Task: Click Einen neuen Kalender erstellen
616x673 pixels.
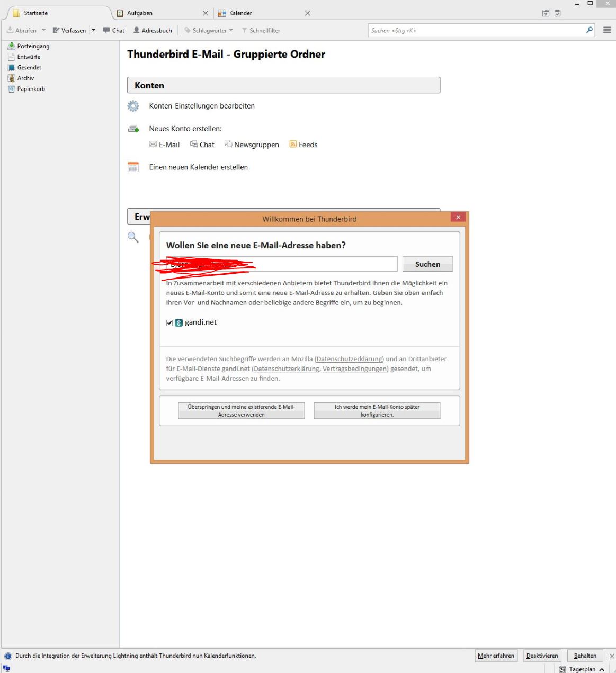Action: click(x=199, y=167)
